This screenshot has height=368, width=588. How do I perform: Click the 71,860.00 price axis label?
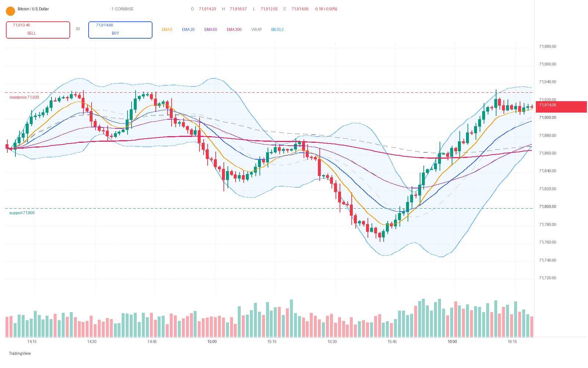548,153
